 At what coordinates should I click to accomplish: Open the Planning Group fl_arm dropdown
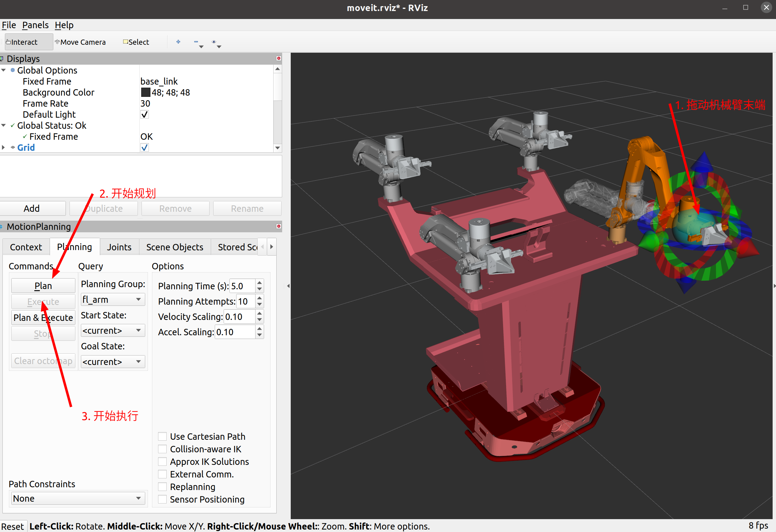(112, 300)
